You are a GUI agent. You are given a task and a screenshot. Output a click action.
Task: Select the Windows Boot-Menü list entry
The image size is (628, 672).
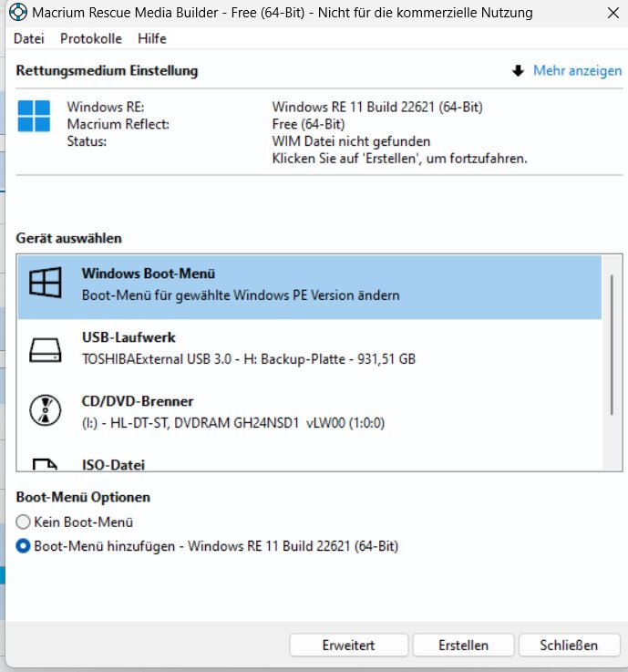[309, 287]
